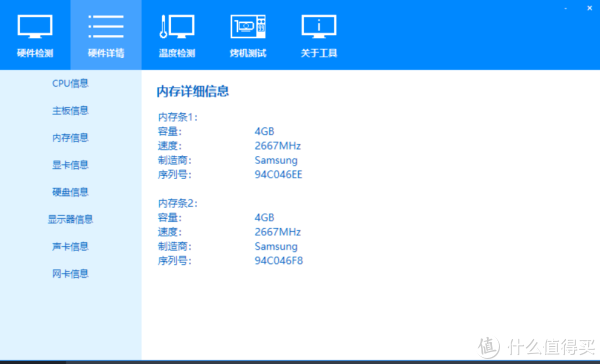Click the 内存详细信息 heading
This screenshot has height=364, width=600.
coord(193,92)
